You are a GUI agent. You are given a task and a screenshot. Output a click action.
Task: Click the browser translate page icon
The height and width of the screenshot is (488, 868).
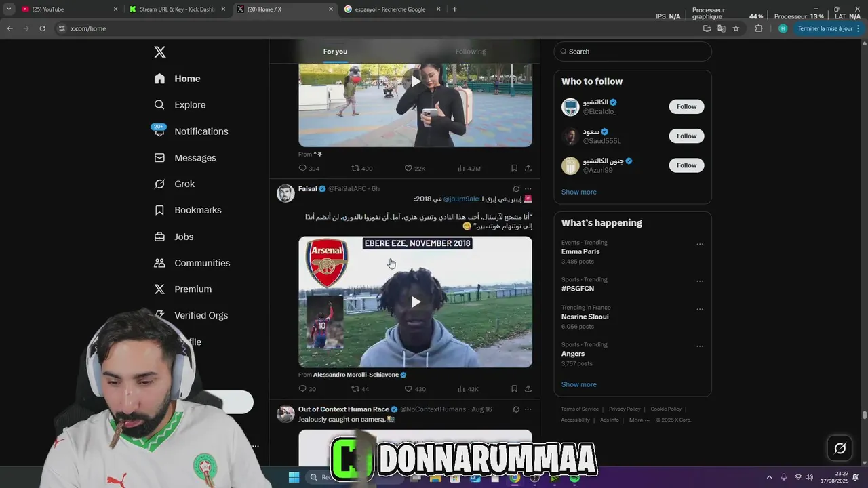[x=721, y=28]
